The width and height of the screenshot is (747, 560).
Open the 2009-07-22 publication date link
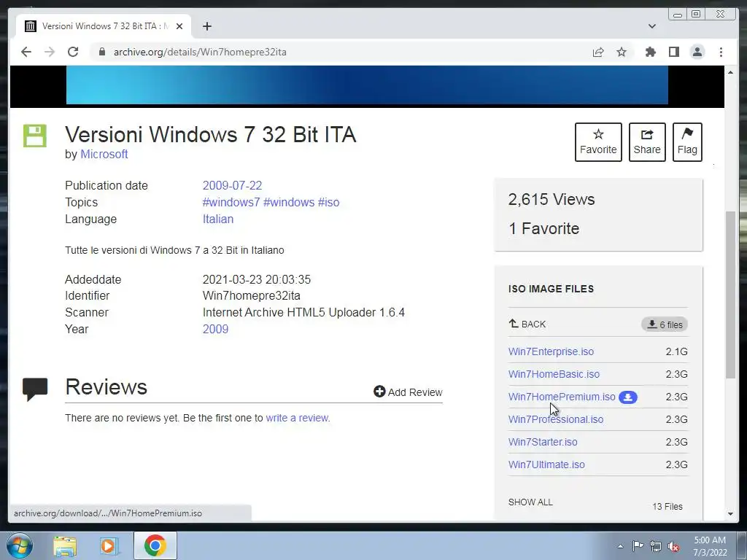pos(232,185)
